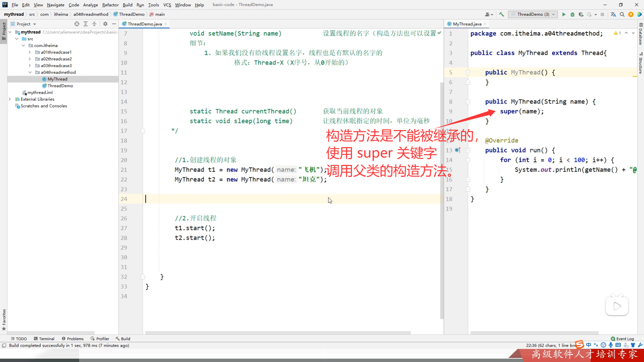Start debugging with the bug icon

coord(573,14)
